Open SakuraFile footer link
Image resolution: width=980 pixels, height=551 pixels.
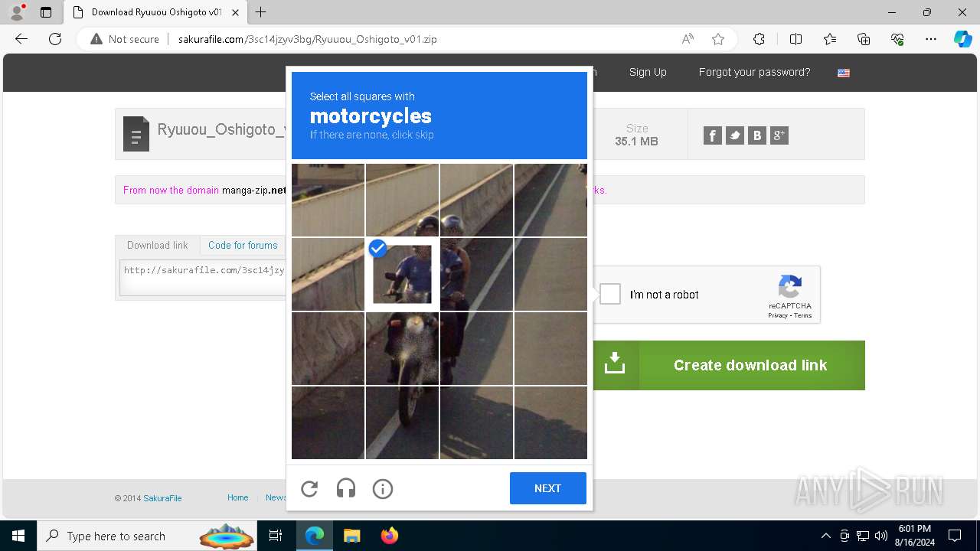pos(162,498)
